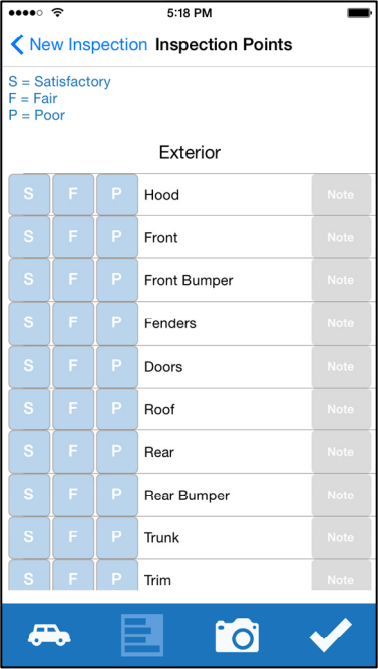Set Roof rating to S
The width and height of the screenshot is (378, 669).
[x=29, y=409]
